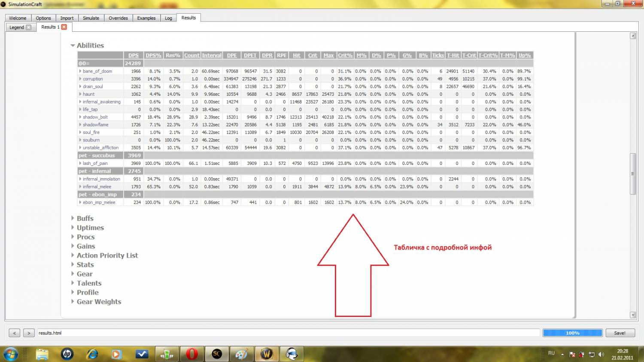Expand the bane_of_doom ability row
Image resolution: width=644 pixels, height=362 pixels.
[80, 71]
